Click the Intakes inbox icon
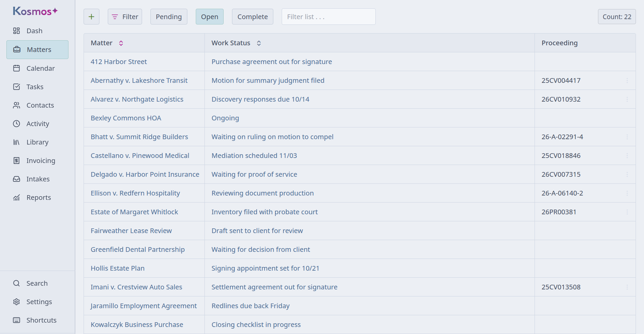 pyautogui.click(x=16, y=179)
